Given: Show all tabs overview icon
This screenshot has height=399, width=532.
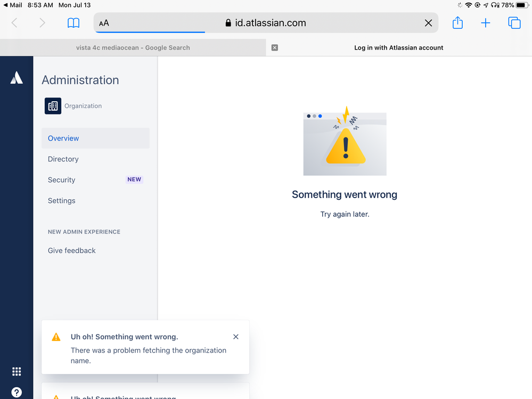Looking at the screenshot, I should pos(514,23).
